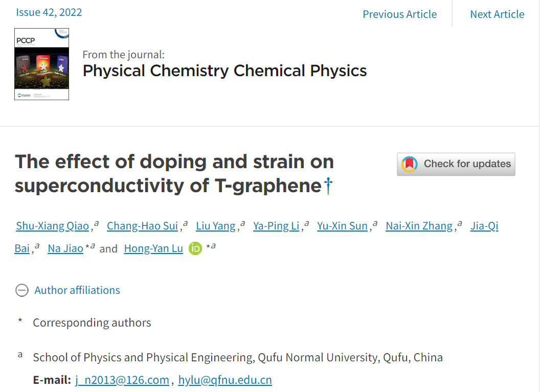This screenshot has height=392, width=540.
Task: Click the Check for updates button
Action: 456,164
